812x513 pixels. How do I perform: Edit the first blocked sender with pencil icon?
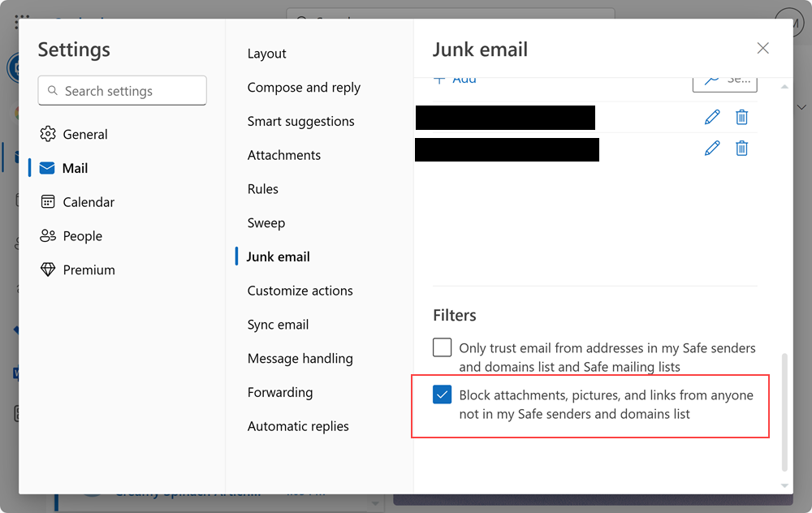point(712,117)
